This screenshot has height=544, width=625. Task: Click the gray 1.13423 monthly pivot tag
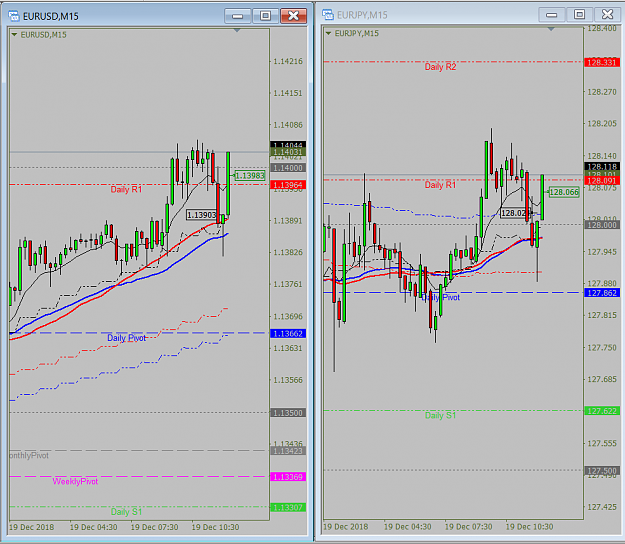(x=288, y=451)
